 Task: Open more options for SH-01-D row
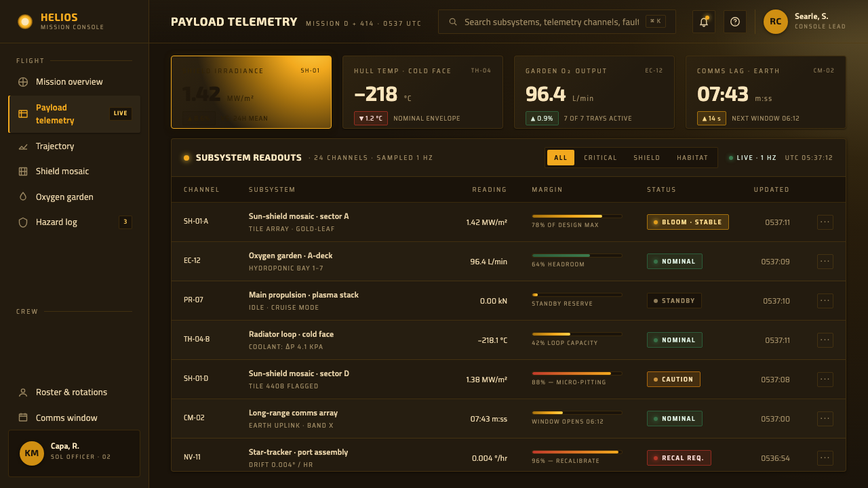pos(825,380)
